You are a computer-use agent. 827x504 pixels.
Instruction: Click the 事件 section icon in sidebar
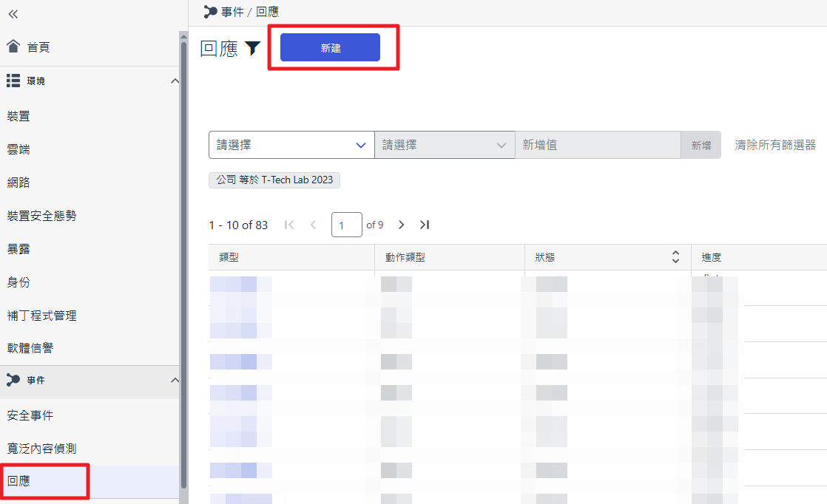pyautogui.click(x=13, y=380)
